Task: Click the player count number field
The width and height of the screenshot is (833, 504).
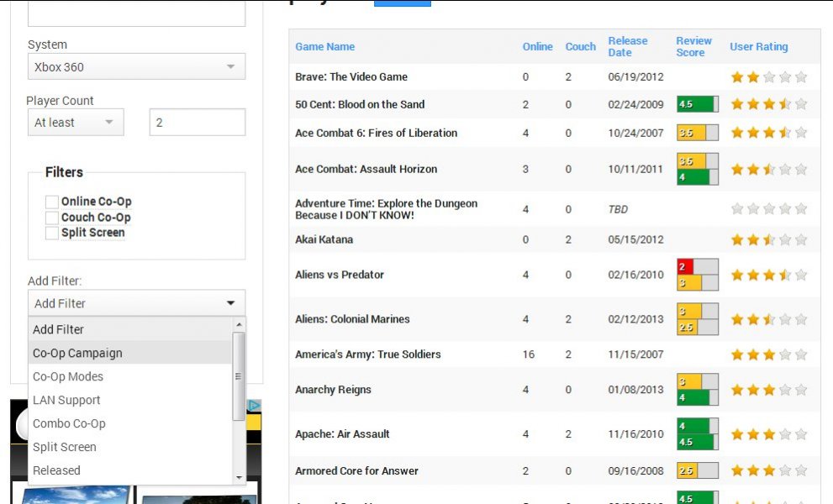Action: coord(197,123)
